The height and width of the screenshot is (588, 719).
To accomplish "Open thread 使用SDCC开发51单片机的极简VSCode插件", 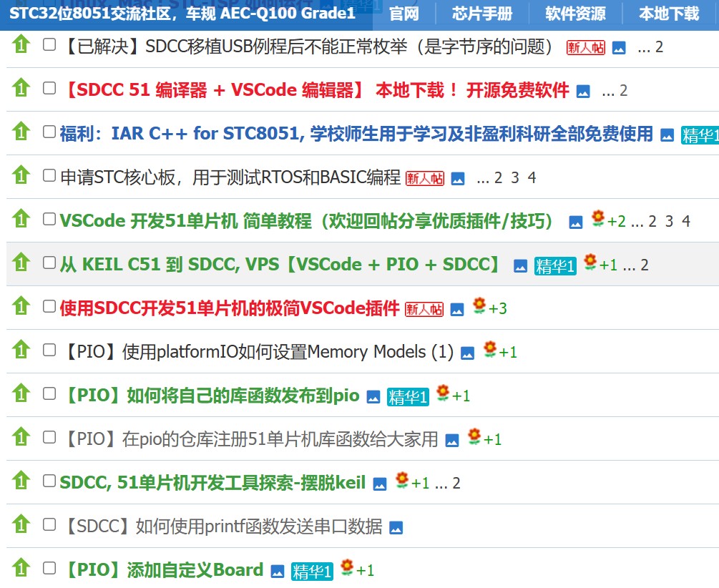I will click(230, 308).
